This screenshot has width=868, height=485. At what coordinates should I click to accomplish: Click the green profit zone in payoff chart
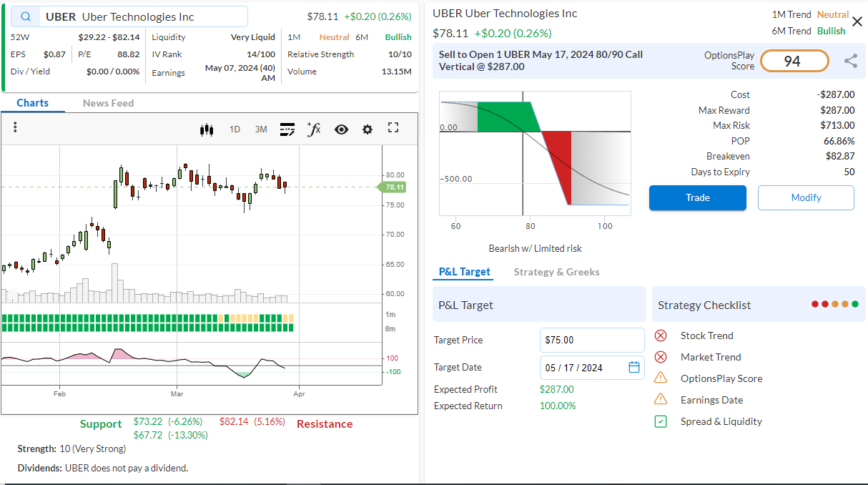(x=507, y=117)
